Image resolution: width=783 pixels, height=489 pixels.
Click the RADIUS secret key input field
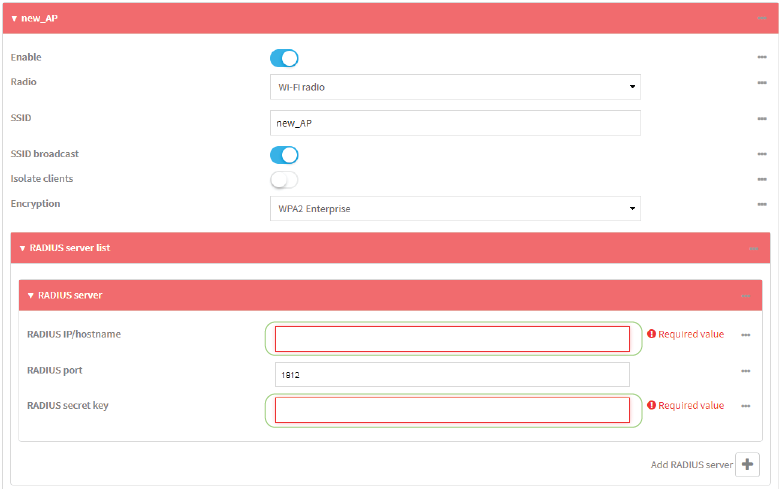(x=452, y=410)
